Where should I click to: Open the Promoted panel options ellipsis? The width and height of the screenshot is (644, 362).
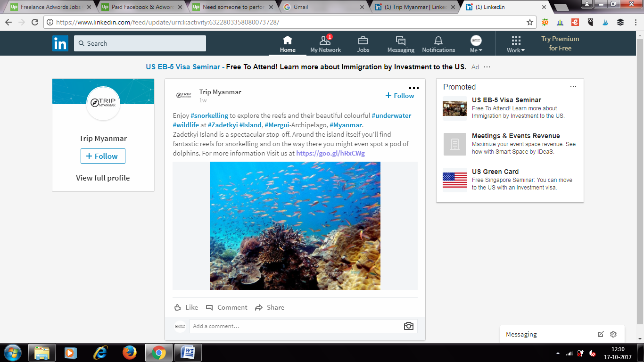coord(573,87)
